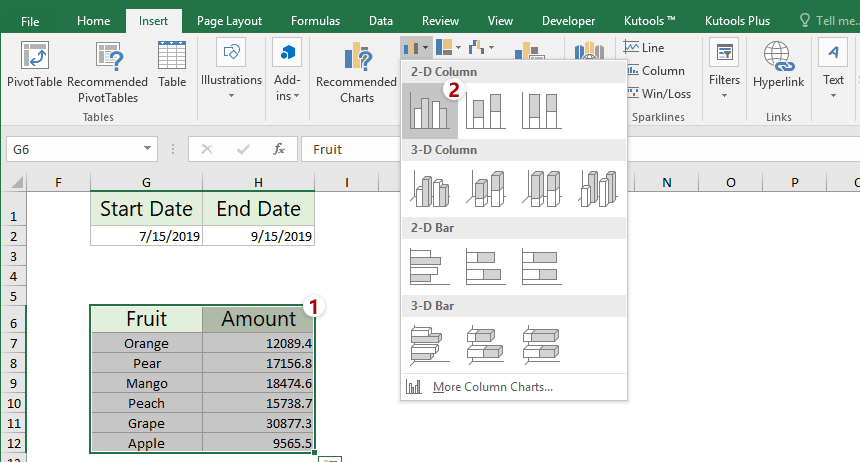
Task: Click More Column Charts link
Action: tap(492, 387)
